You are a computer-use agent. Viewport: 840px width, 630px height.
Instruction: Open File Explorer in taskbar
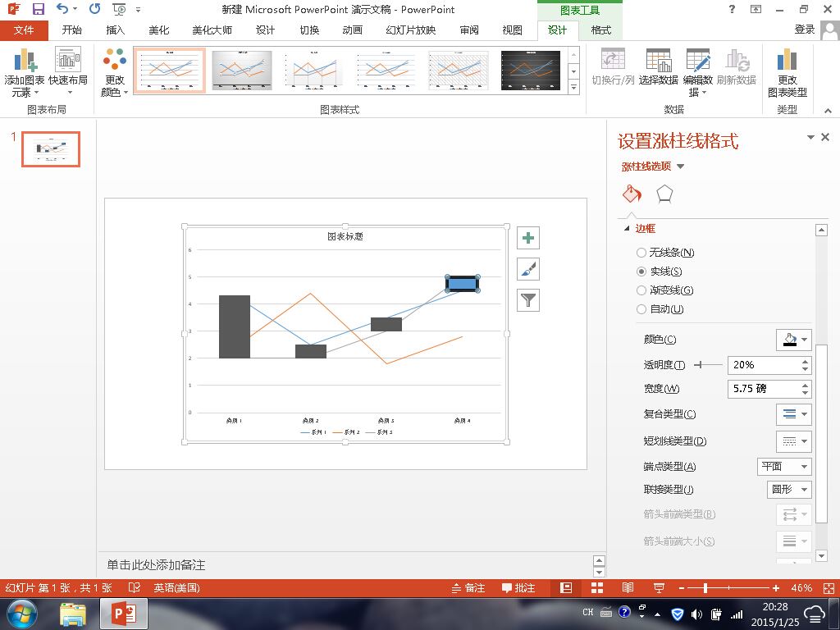coord(73,614)
